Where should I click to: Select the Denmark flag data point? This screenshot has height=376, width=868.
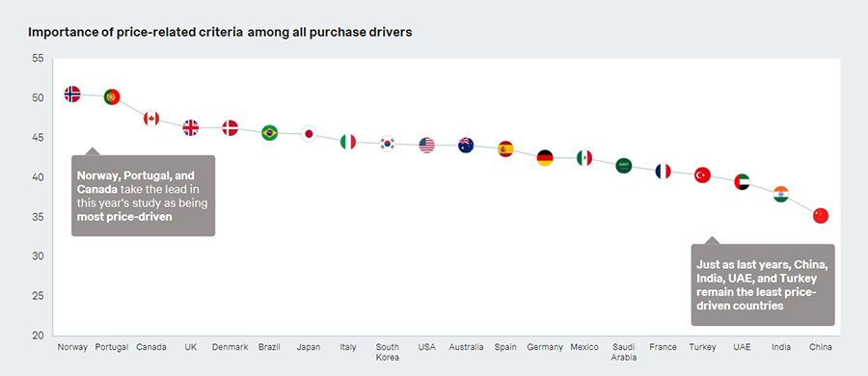(x=230, y=128)
